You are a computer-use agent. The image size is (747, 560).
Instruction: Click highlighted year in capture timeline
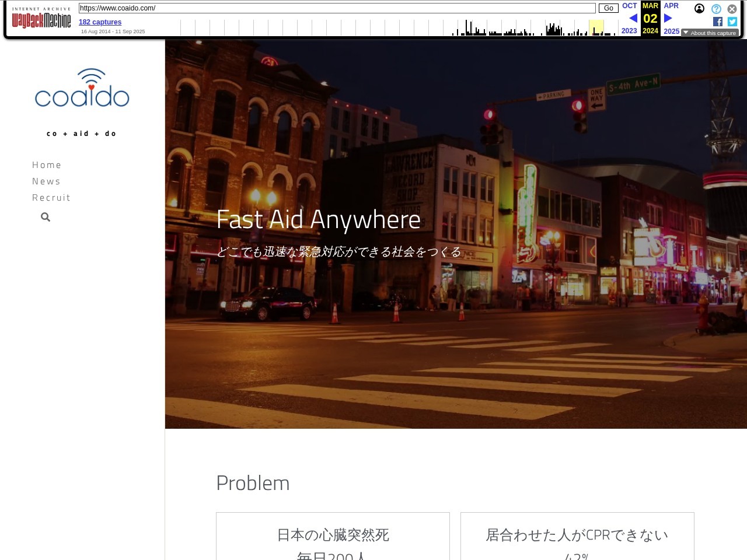[596, 28]
